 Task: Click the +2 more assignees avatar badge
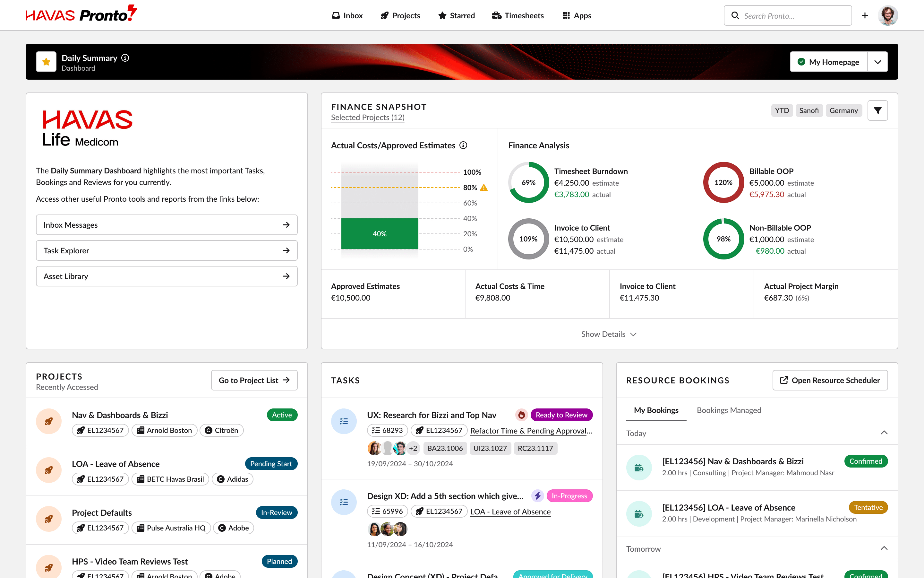[x=413, y=448]
